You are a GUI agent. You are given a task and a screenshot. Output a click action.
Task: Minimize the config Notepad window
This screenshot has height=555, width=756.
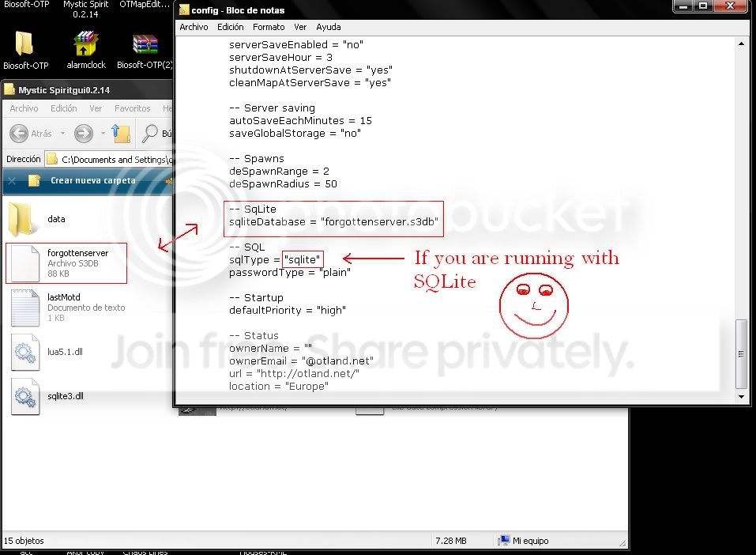683,6
